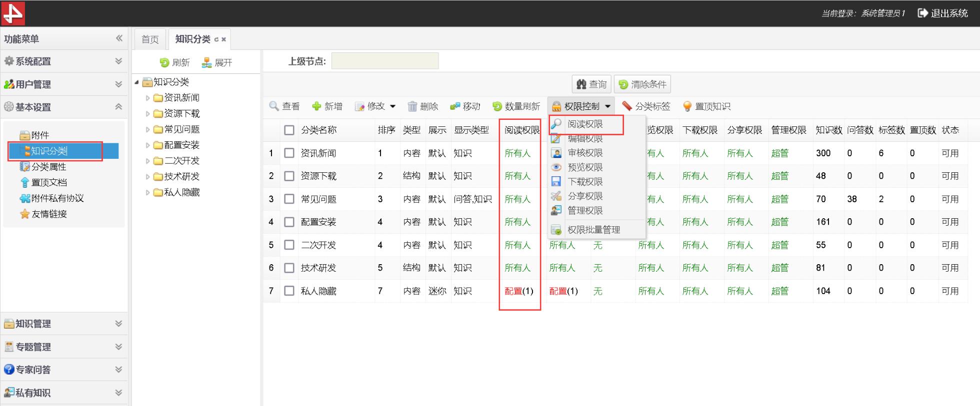Select the 常见问题 folder in tree
The width and height of the screenshot is (980, 406).
177,129
